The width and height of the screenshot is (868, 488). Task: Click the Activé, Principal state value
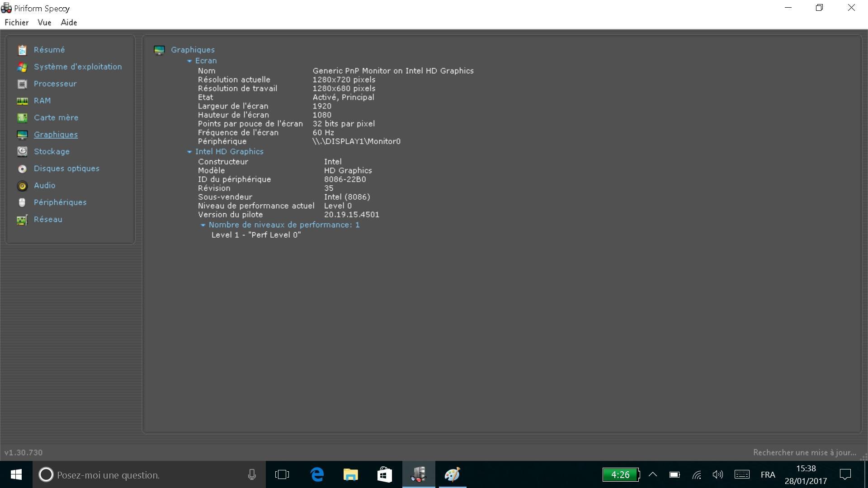pyautogui.click(x=343, y=97)
